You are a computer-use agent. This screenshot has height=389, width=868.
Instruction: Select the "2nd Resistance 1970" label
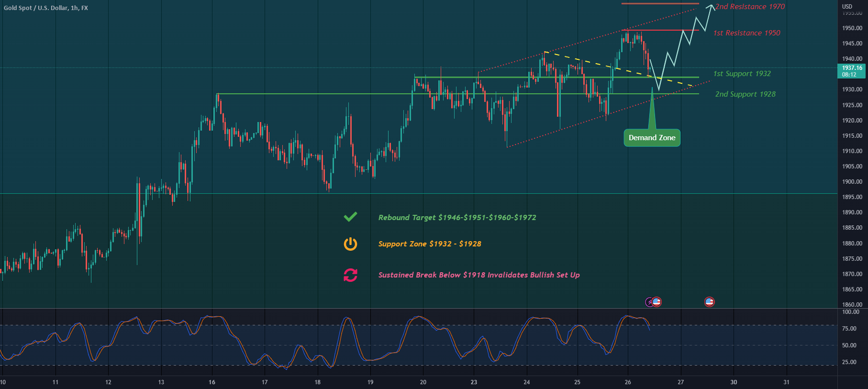coord(750,7)
